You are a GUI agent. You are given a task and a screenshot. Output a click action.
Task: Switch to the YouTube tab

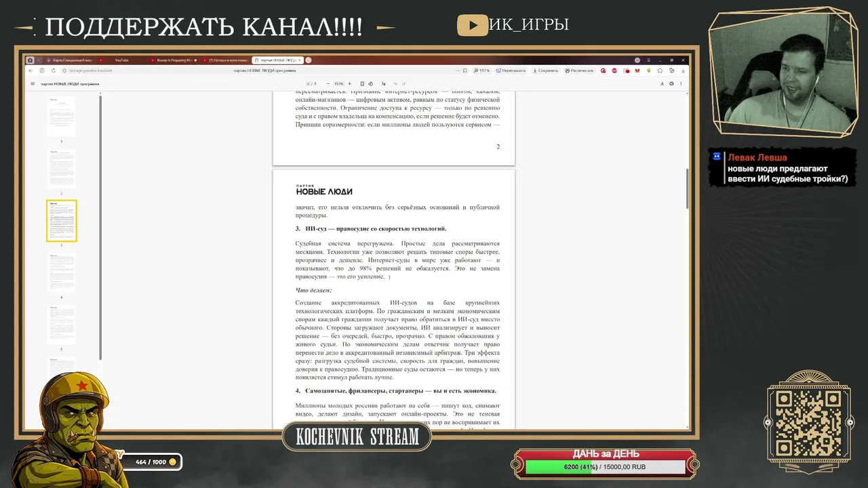[123, 60]
